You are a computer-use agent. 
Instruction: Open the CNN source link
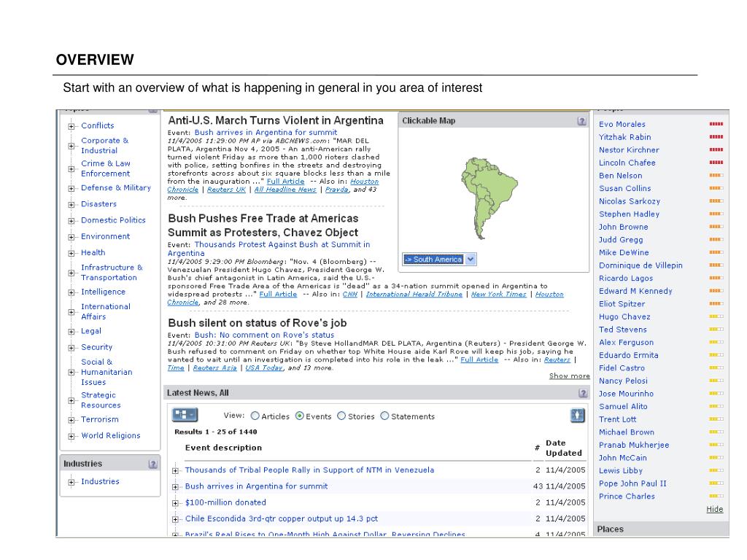pyautogui.click(x=350, y=295)
